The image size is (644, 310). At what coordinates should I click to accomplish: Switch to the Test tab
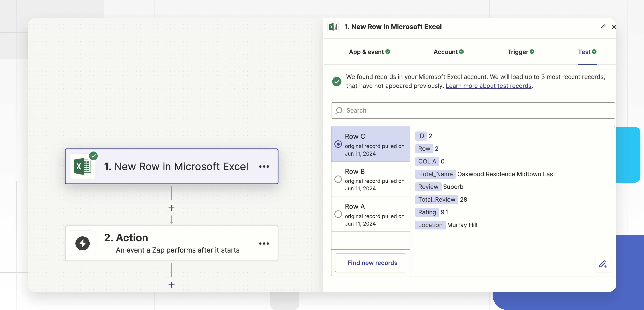(587, 52)
